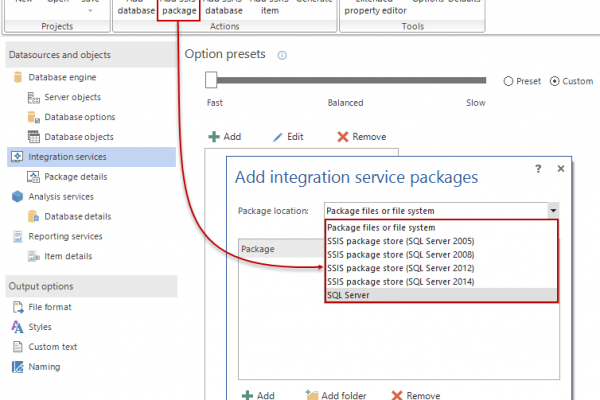This screenshot has width=600, height=400.
Task: Click the Reporting services icon
Action: click(18, 236)
